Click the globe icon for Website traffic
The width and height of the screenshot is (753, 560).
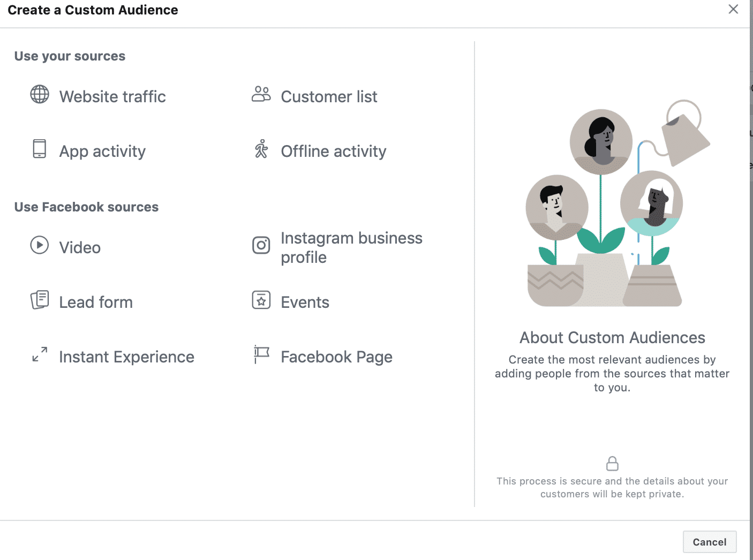(40, 95)
